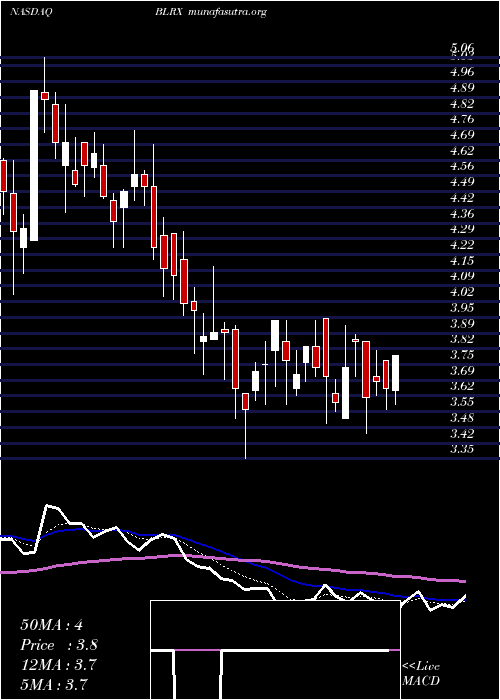Select the 4.69 price axis label
Viewport: 500px width, 700px height.
(x=461, y=135)
